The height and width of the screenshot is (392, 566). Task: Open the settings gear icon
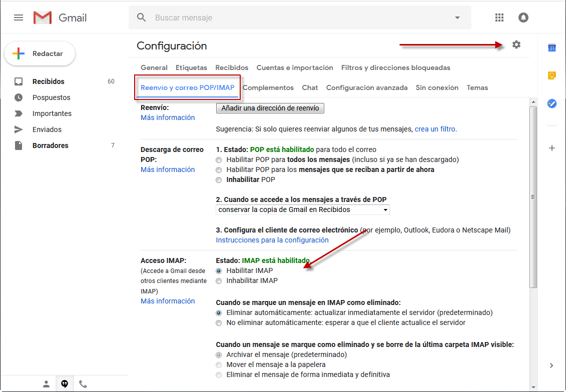click(x=516, y=44)
